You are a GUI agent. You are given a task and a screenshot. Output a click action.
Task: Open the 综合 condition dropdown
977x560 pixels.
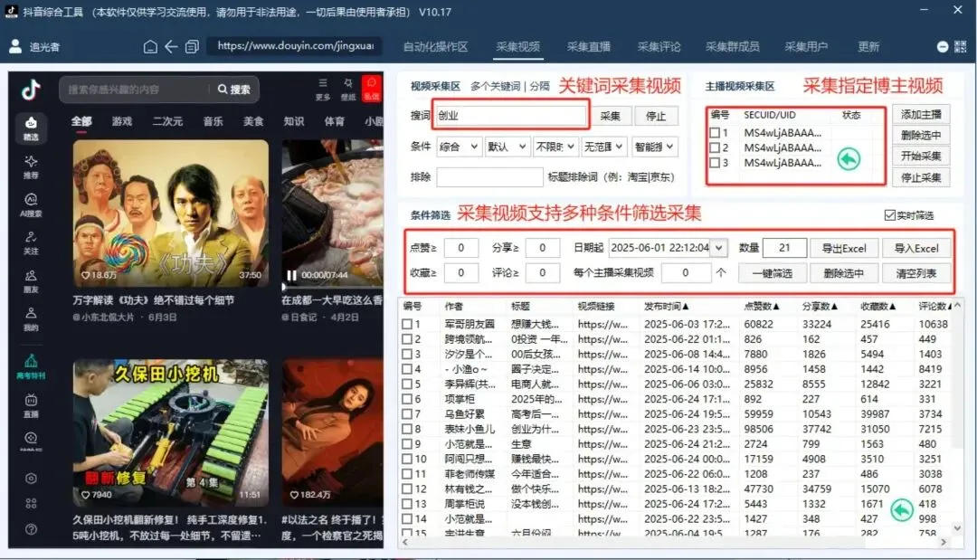coord(459,147)
